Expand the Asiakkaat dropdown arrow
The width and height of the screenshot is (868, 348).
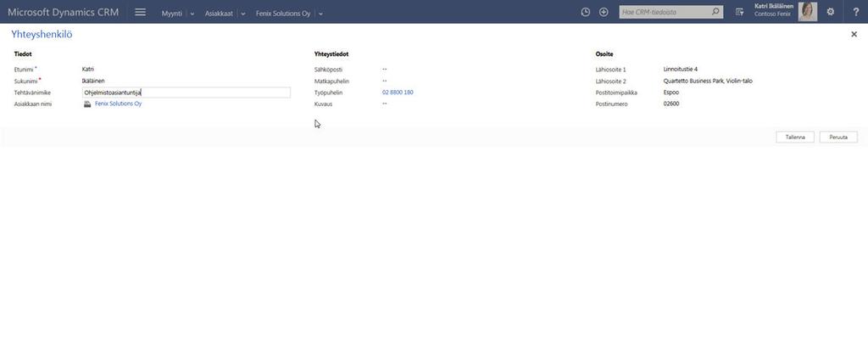click(243, 14)
